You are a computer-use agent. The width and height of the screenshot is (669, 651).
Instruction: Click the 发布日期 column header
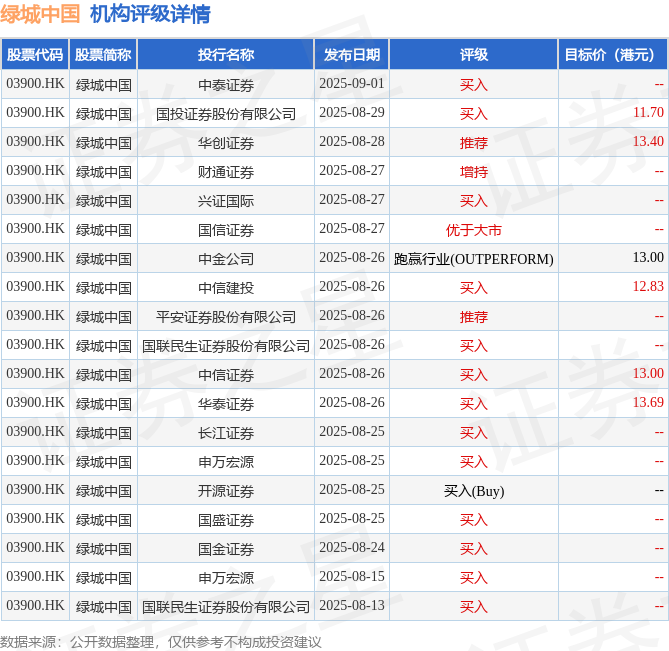(x=352, y=55)
